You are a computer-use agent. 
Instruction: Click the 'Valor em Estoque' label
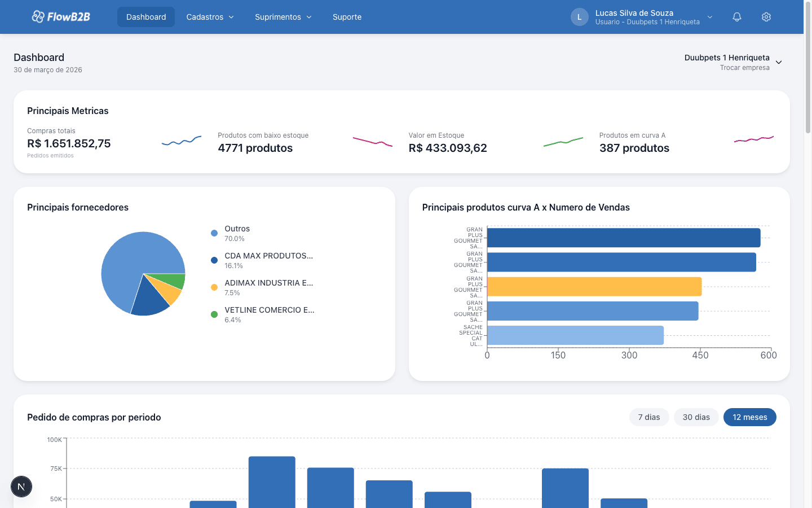(x=436, y=135)
